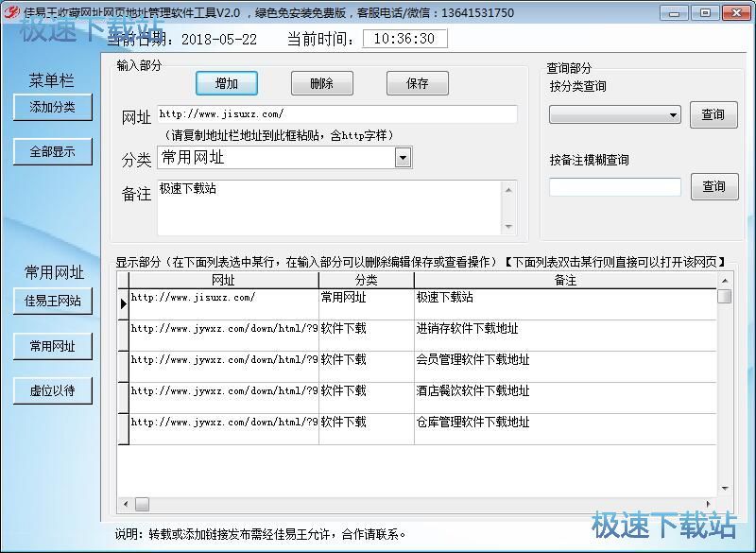Click the 删除 (delete) button
756x553 pixels.
[x=321, y=83]
